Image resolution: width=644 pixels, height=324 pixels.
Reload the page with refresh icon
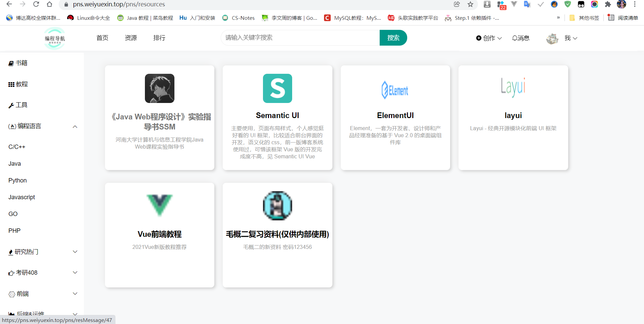point(36,4)
